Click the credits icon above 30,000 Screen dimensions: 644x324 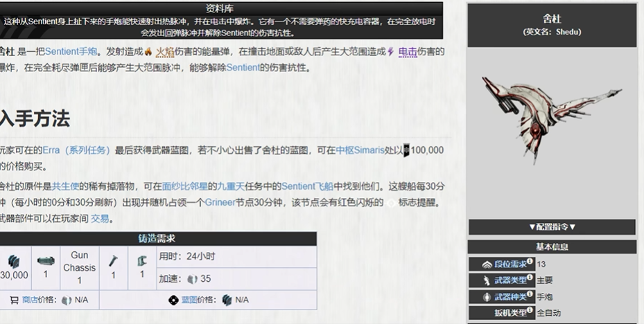[14, 261]
